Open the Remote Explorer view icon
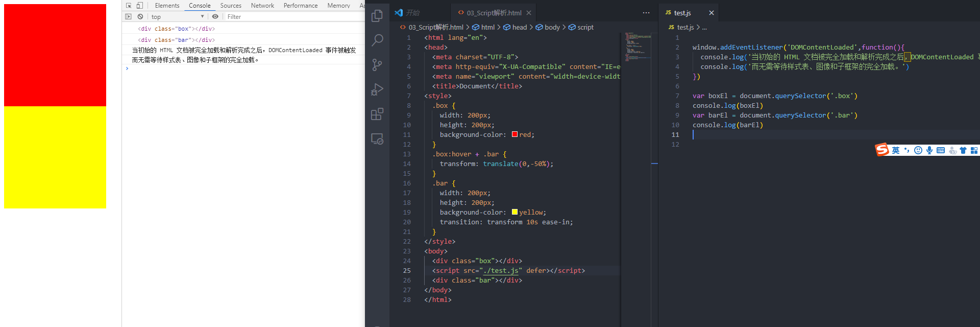The height and width of the screenshot is (327, 980). coord(377,138)
